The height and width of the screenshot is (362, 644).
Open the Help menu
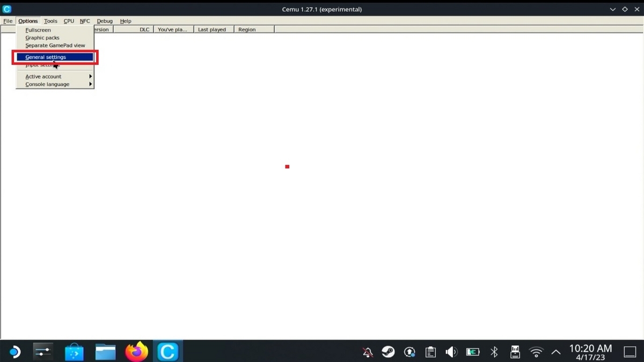click(x=126, y=21)
